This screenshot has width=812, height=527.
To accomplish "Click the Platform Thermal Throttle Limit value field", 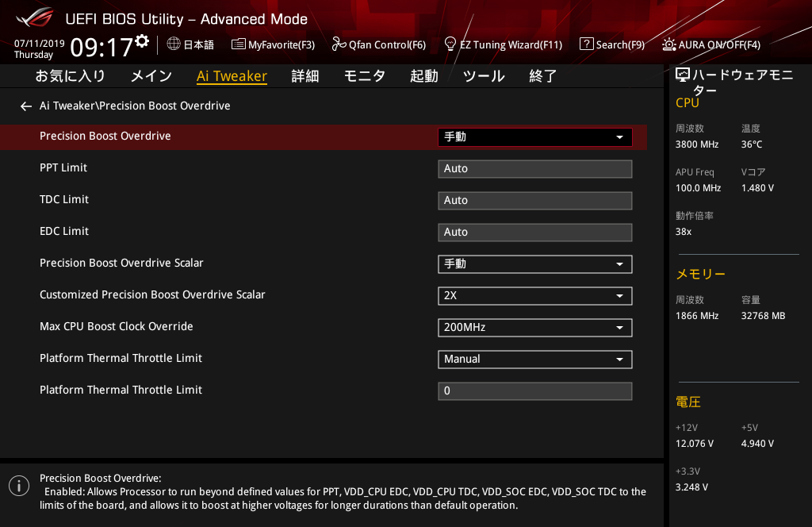I will 535,390.
